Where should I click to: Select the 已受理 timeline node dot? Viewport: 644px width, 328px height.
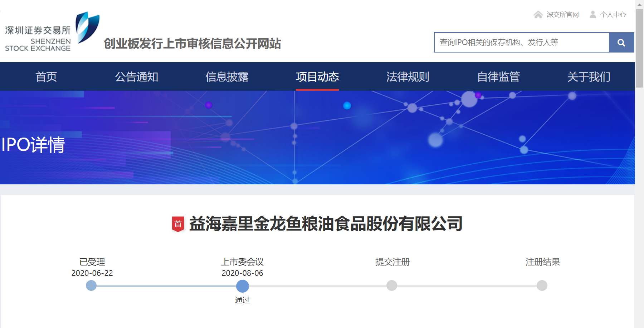[92, 286]
